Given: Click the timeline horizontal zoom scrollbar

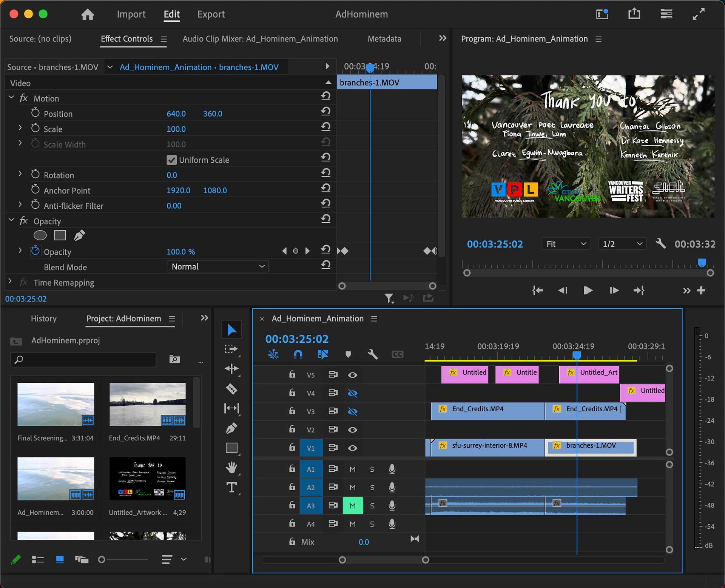Looking at the screenshot, I should (x=384, y=560).
